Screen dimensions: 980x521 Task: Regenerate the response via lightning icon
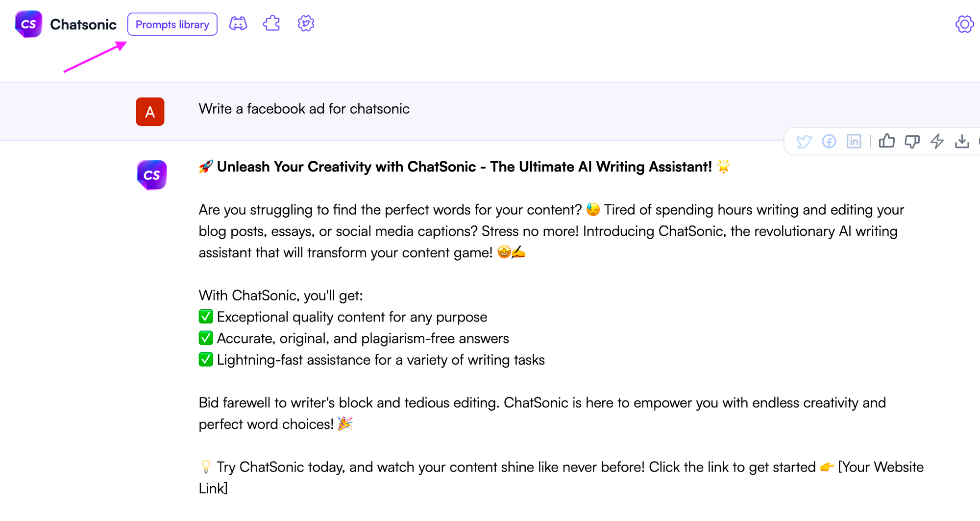click(x=937, y=142)
